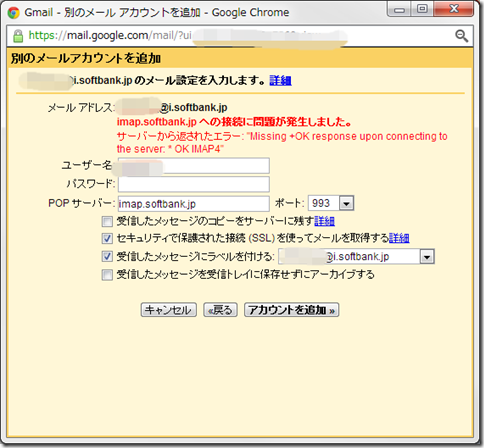Screen dimensions: 484x448
Task: Focus the パスワード input field
Action: (x=194, y=184)
